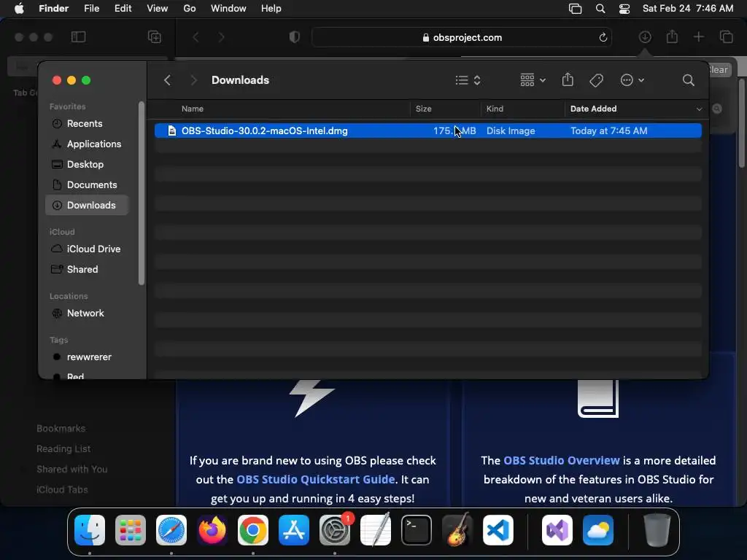Viewport: 747px width, 560px height.
Task: Click the Finder search magnifier
Action: point(688,80)
